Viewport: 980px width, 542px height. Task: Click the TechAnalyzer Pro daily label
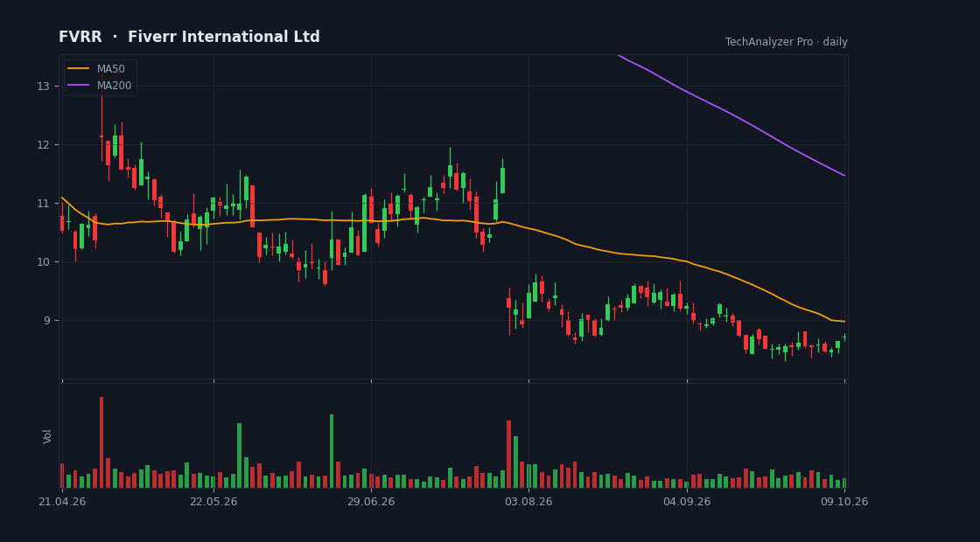(x=787, y=42)
